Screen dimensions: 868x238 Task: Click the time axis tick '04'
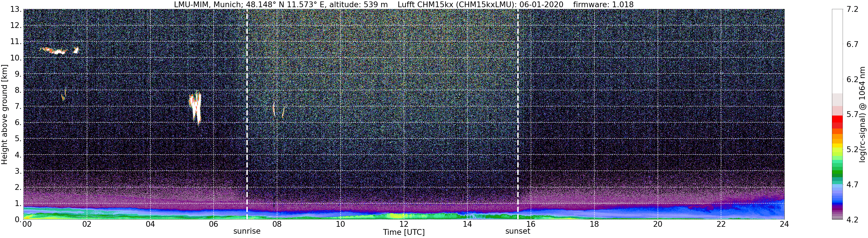[x=150, y=224]
